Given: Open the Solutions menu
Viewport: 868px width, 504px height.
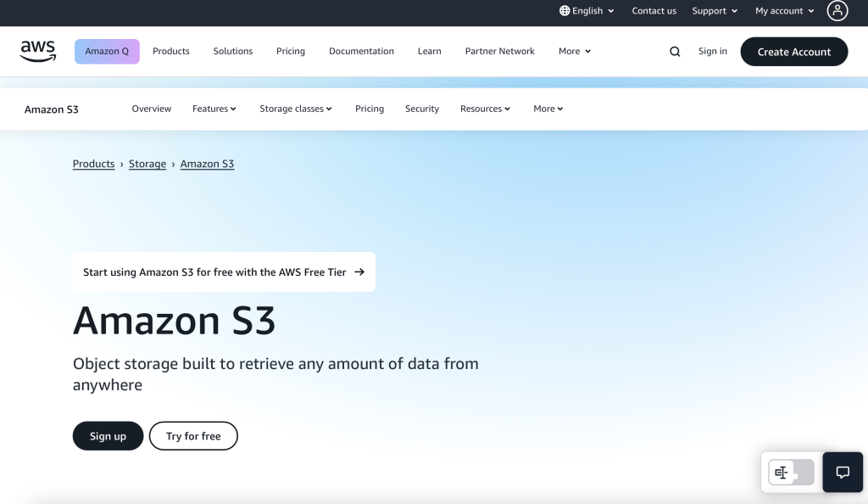Looking at the screenshot, I should click(233, 51).
